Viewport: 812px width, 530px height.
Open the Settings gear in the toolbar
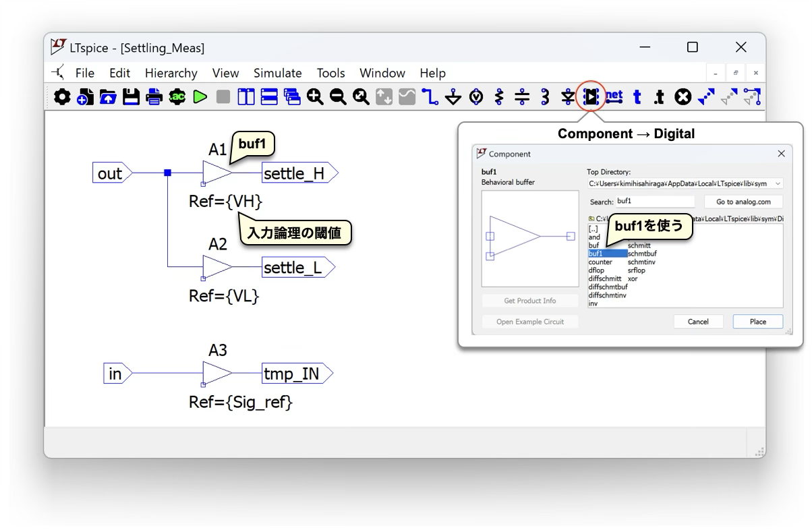tap(62, 97)
